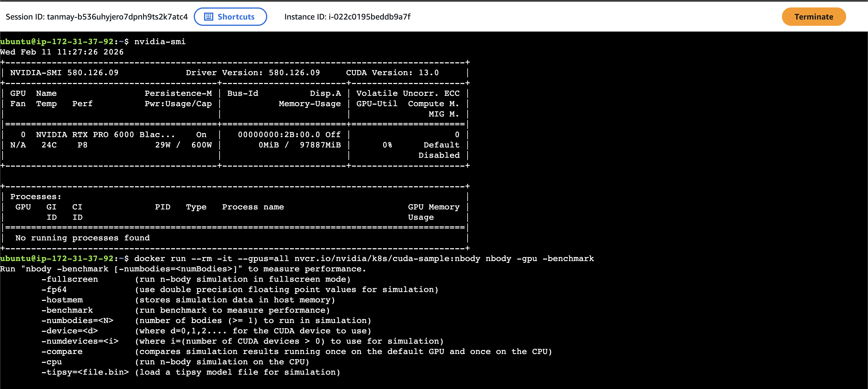Click the docker run command line

click(x=364, y=259)
